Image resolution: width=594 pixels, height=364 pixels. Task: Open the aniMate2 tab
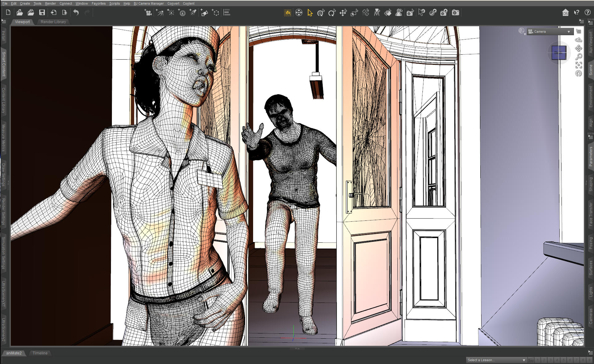coord(14,353)
